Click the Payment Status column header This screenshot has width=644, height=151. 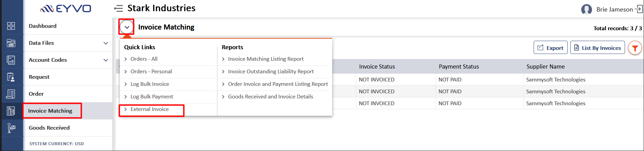pos(459,67)
